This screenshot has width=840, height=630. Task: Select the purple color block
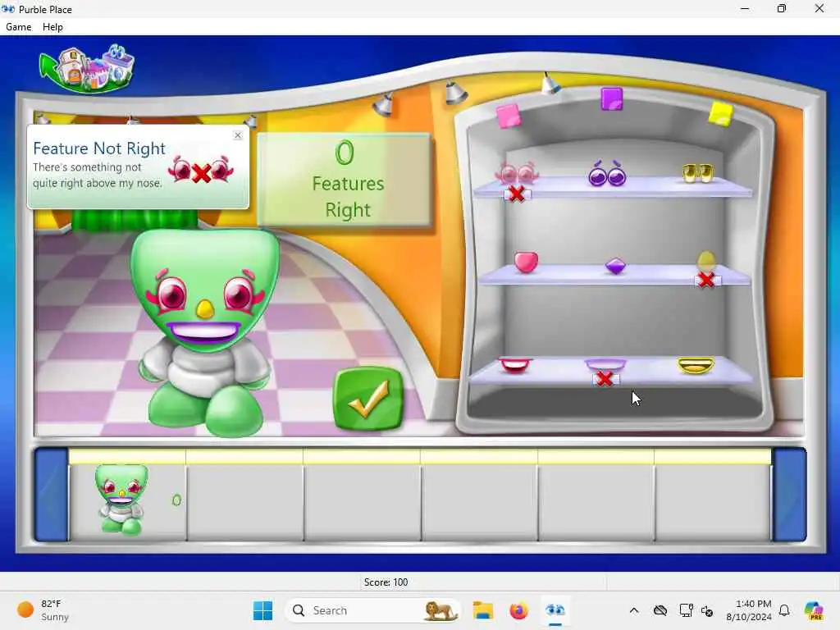coord(612,99)
